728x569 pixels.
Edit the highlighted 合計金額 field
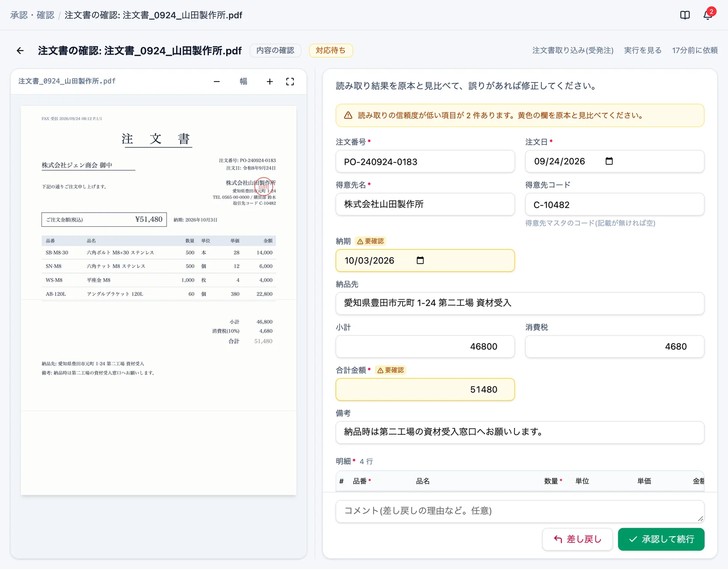click(425, 390)
